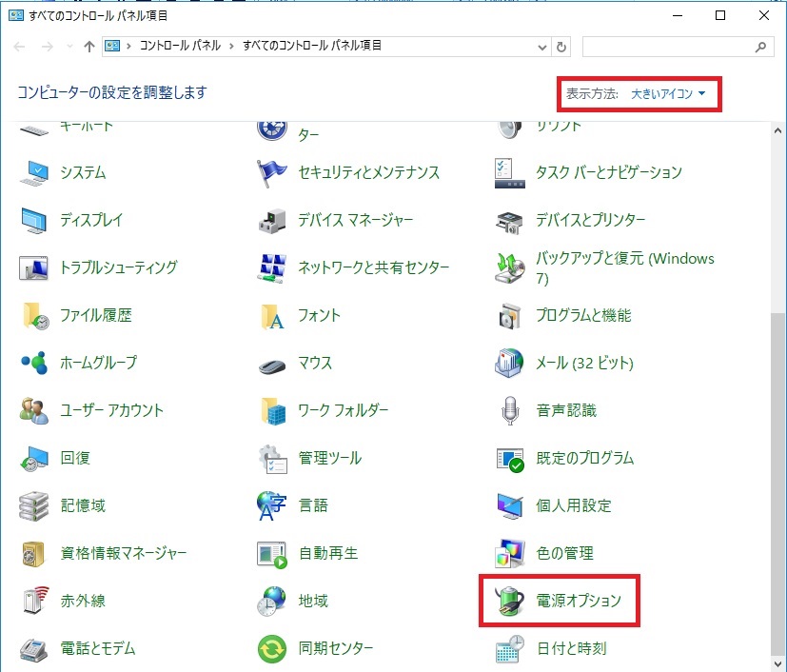The width and height of the screenshot is (787, 672).
Task: Click the トラブルシューティング icon
Action: pos(34,267)
